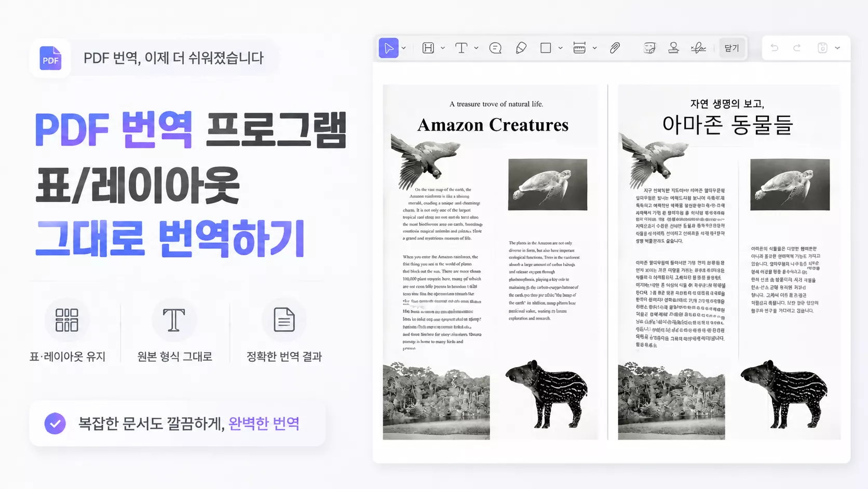This screenshot has width=868, height=489.
Task: Click the 닫기 button
Action: (732, 48)
